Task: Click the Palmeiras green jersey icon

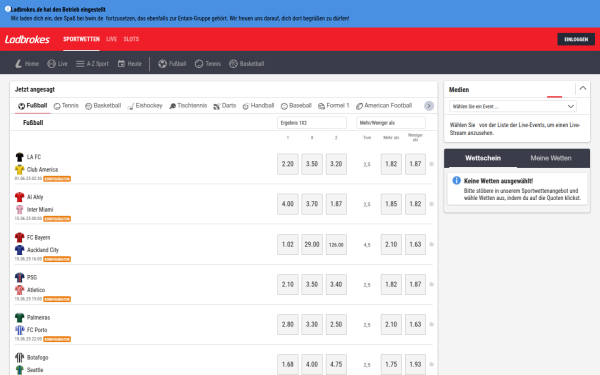Action: (20, 318)
